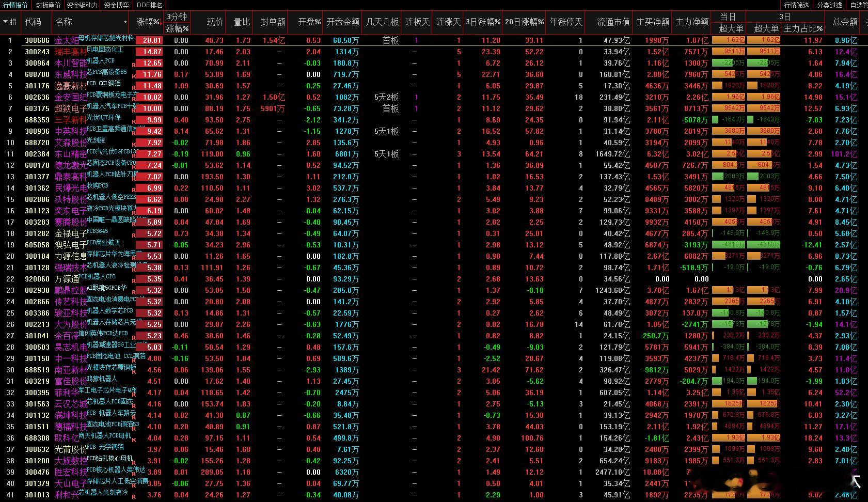Click the 主买净额 column header
This screenshot has width=868, height=502.
click(653, 22)
